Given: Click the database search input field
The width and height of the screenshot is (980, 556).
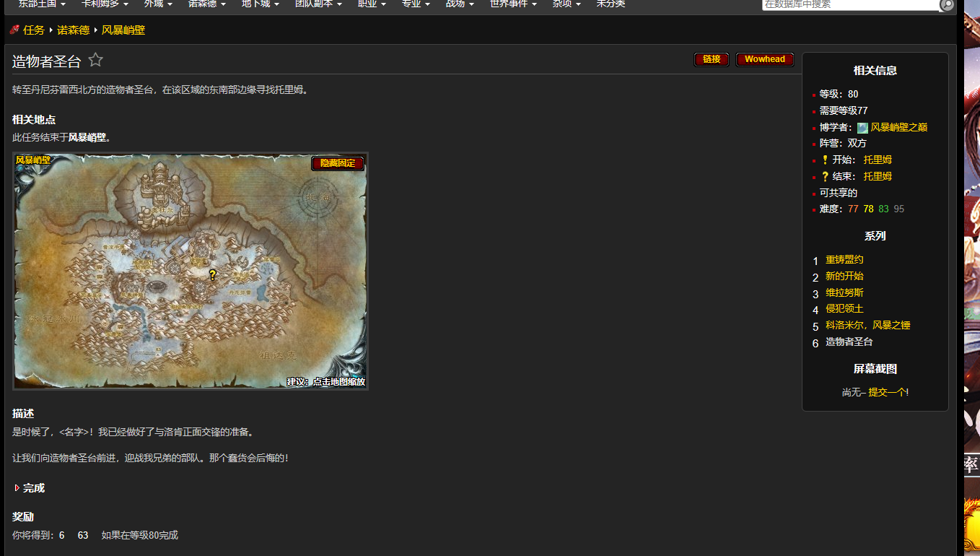Looking at the screenshot, I should (850, 4).
